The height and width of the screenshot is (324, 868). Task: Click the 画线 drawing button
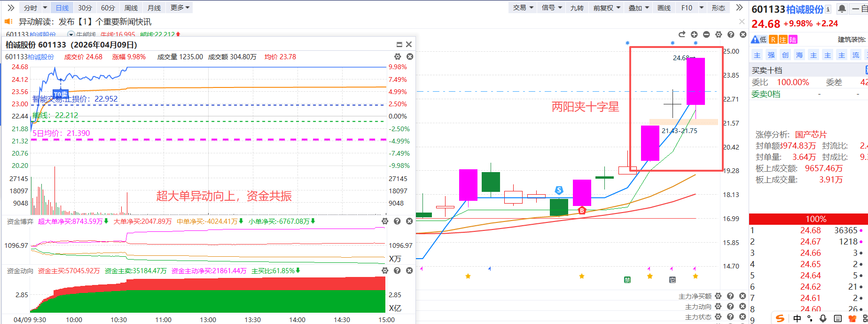coord(664,8)
